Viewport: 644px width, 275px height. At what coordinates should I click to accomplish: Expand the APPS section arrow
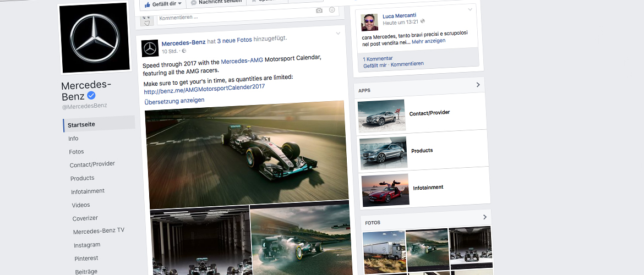coord(478,85)
